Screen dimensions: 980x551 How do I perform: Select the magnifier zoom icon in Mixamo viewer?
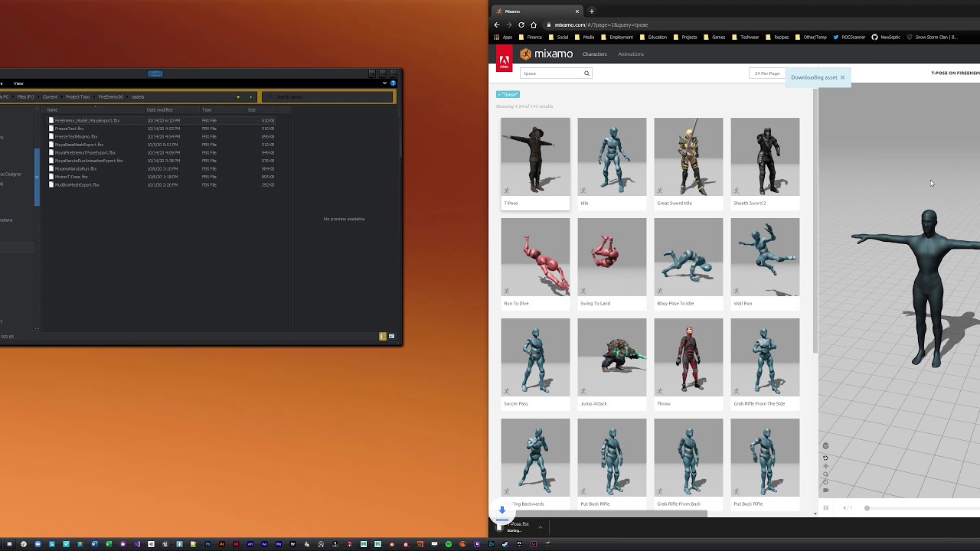(825, 474)
